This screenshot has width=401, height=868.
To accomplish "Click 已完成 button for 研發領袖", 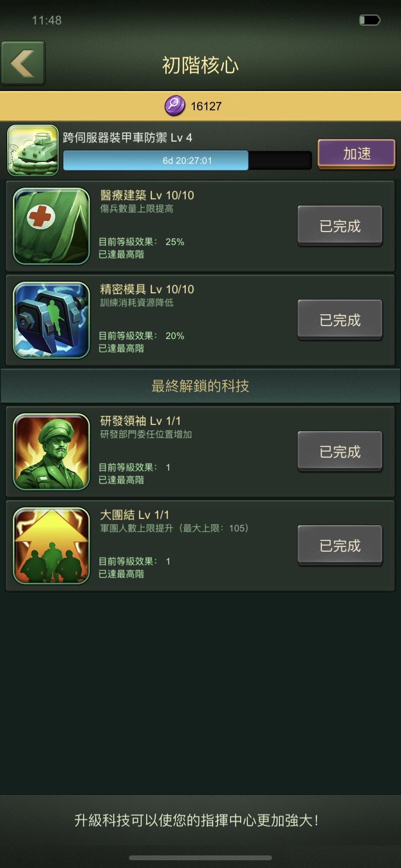I will [x=340, y=452].
